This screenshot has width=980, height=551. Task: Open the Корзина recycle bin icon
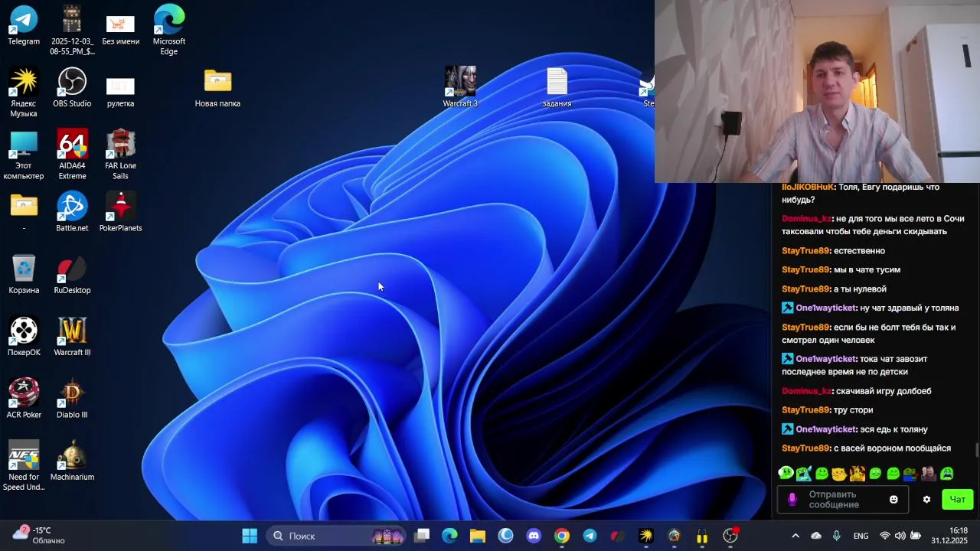[x=24, y=274]
